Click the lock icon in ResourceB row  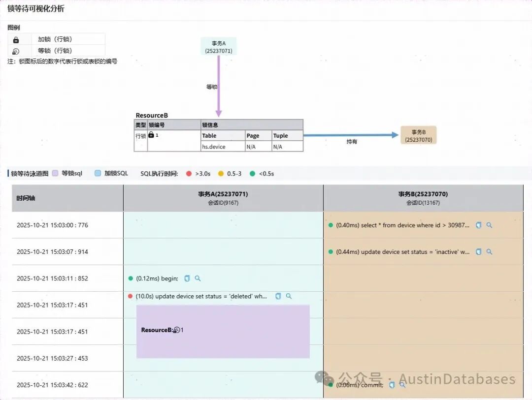click(151, 135)
